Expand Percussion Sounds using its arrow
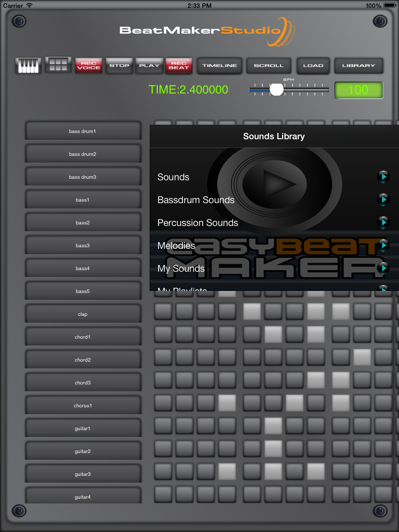 point(383,223)
